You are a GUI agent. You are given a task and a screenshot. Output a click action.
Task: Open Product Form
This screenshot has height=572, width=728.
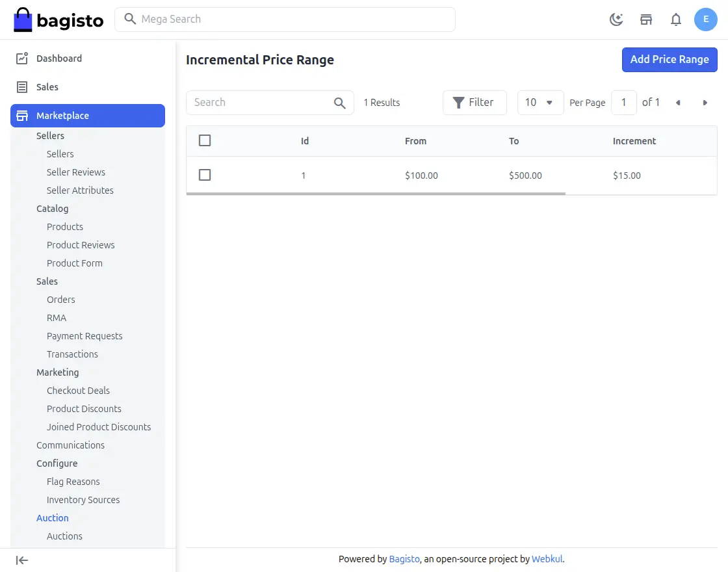74,263
